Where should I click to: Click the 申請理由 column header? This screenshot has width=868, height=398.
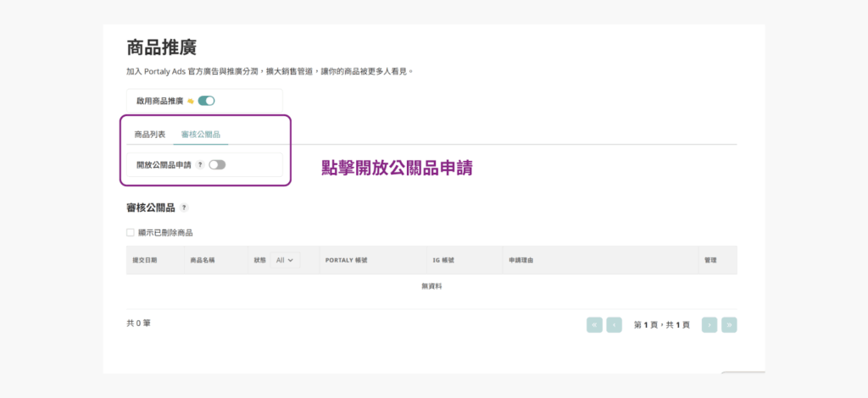click(x=520, y=260)
